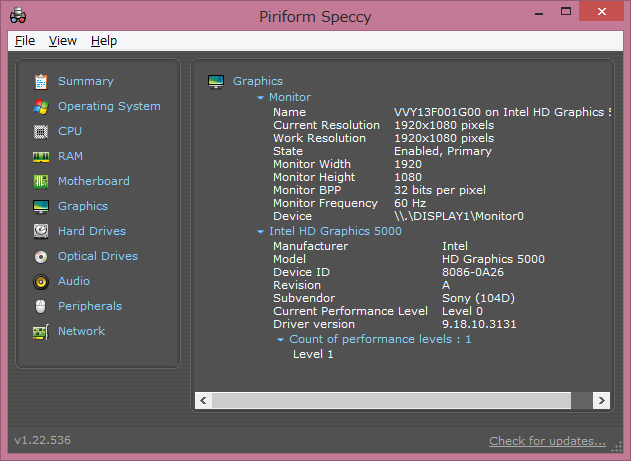631x461 pixels.
Task: Click the Summary clipboard icon
Action: [x=41, y=82]
